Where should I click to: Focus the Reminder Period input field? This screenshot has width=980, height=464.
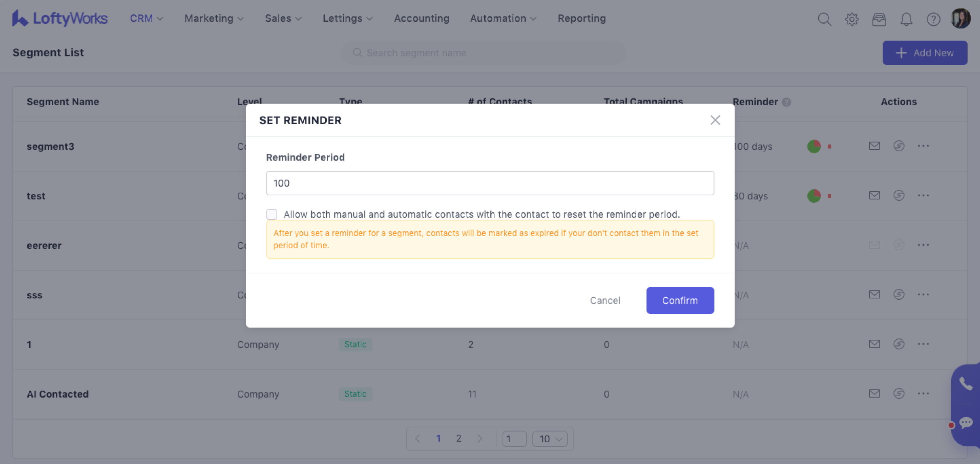pyautogui.click(x=490, y=183)
